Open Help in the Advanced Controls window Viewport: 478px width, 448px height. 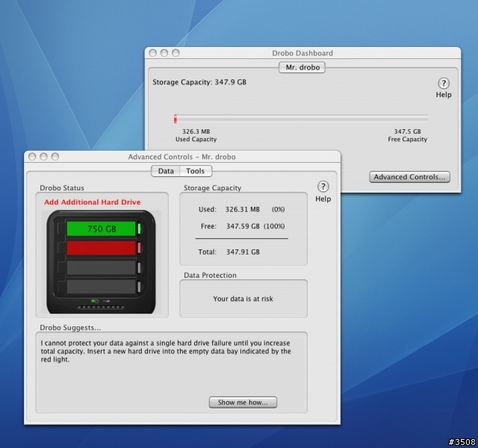[x=323, y=187]
